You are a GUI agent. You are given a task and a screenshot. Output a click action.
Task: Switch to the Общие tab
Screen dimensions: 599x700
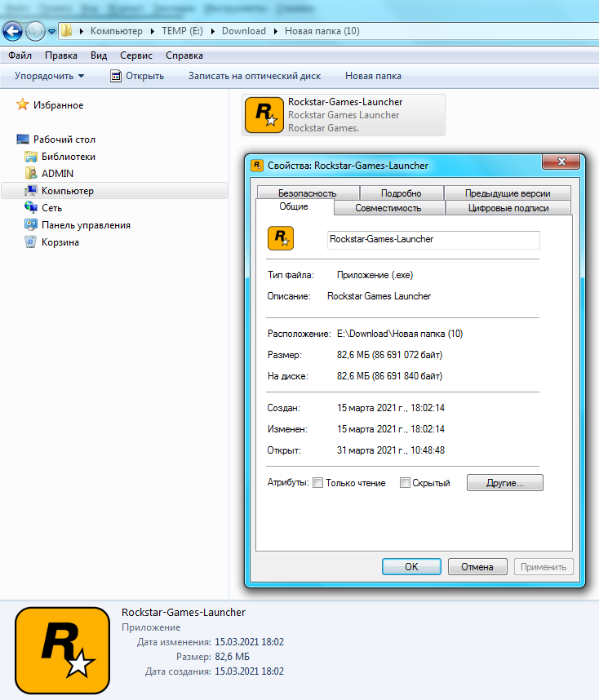pos(294,206)
